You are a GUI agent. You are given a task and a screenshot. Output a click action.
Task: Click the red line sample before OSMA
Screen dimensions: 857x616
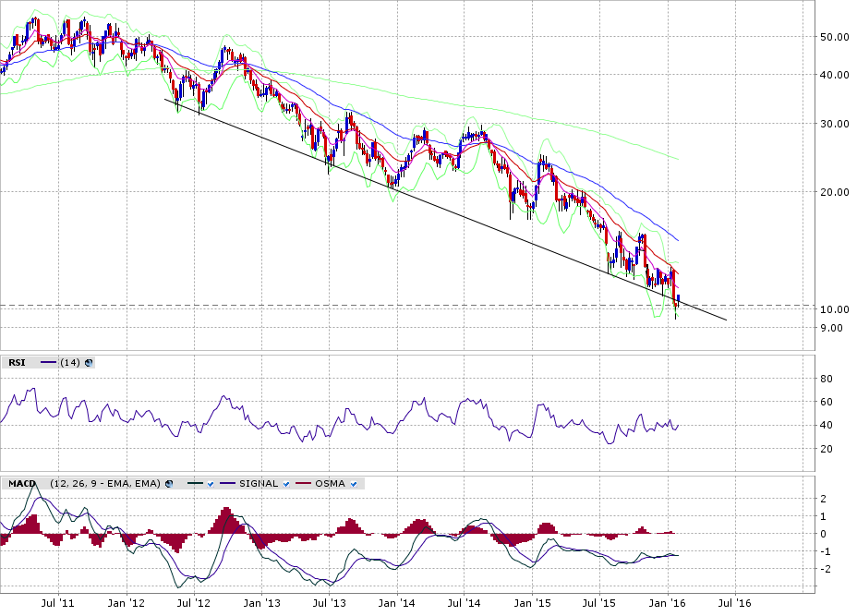coord(304,483)
